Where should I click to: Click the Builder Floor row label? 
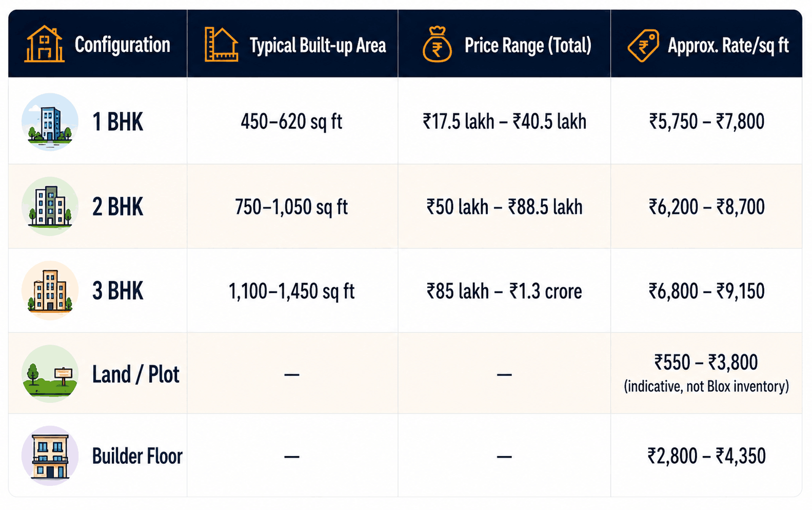coord(137,456)
